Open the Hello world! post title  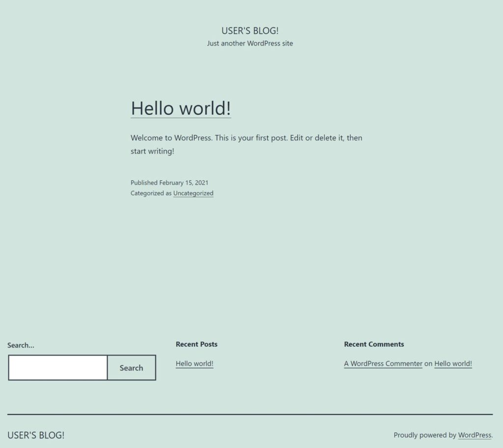point(180,108)
